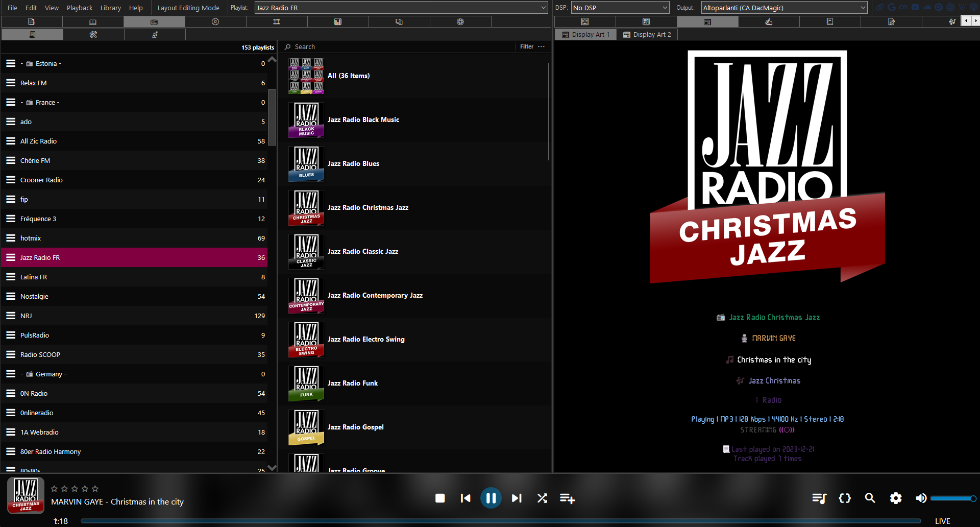This screenshot has height=527, width=980.
Task: Open the picture panel tab icon
Action: [585, 21]
